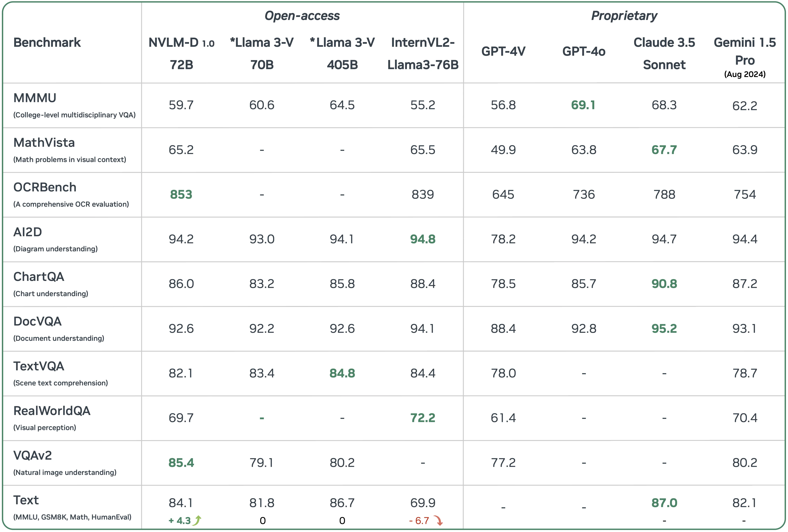Click the Llama 3-V 70B column header
The height and width of the screenshot is (532, 788).
(262, 54)
